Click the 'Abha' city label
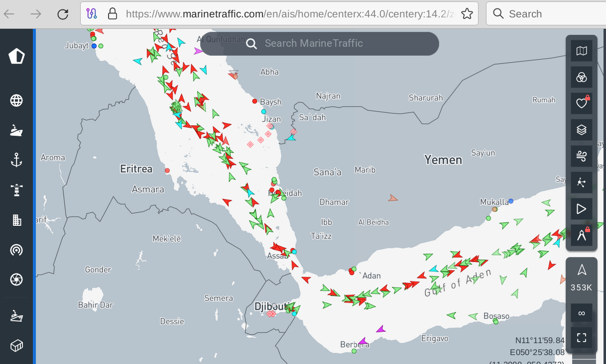 (x=269, y=72)
